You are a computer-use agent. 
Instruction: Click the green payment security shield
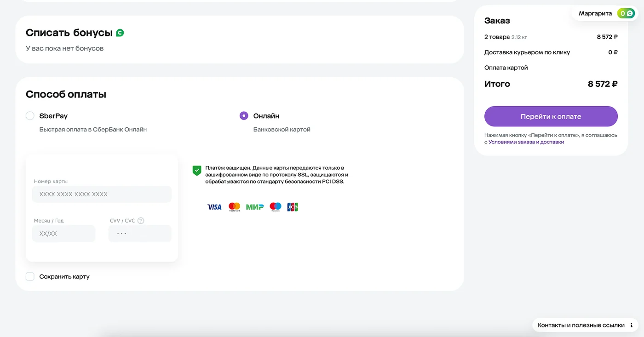click(x=197, y=171)
